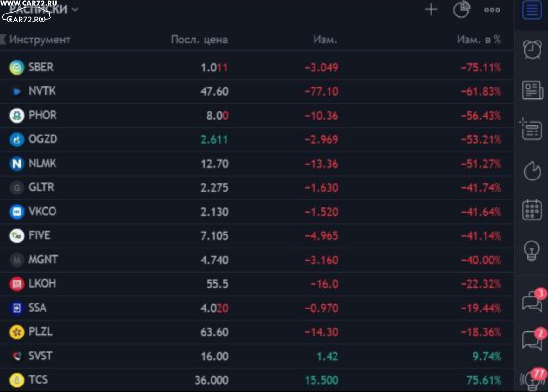Select the NLMK ticker name

(42, 163)
